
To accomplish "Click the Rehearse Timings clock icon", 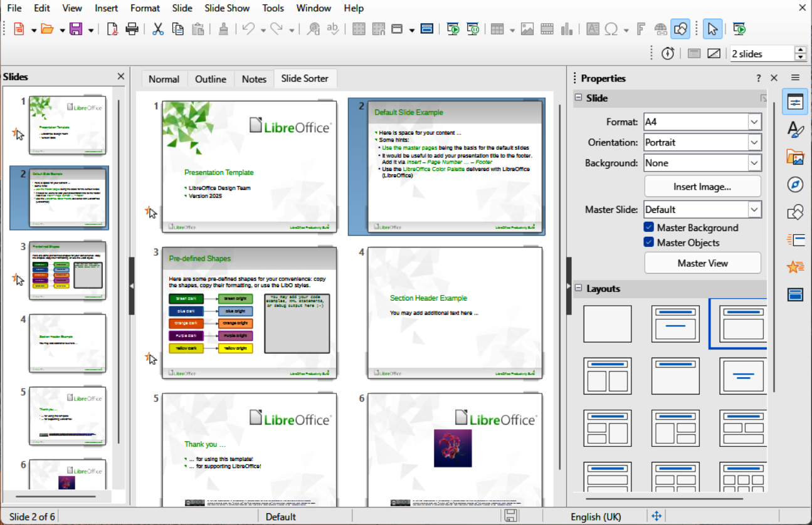I will (668, 54).
